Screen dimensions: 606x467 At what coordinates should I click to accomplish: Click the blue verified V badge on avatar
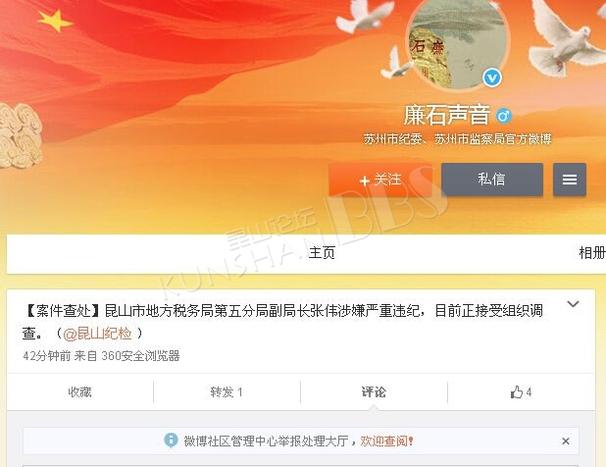coord(492,78)
